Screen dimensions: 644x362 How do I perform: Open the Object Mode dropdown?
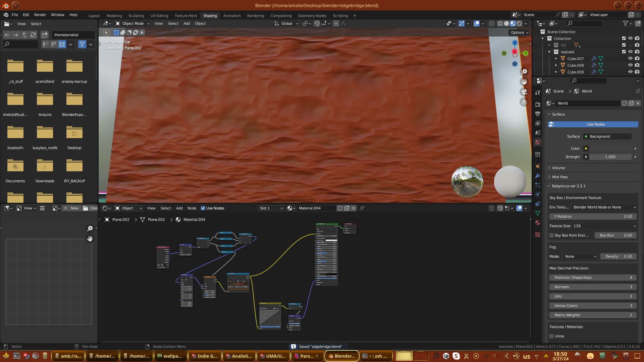(132, 23)
